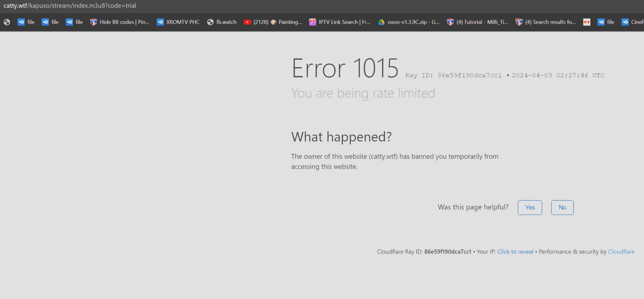Click the Performance & security by text
This screenshot has width=644, height=299.
point(573,252)
